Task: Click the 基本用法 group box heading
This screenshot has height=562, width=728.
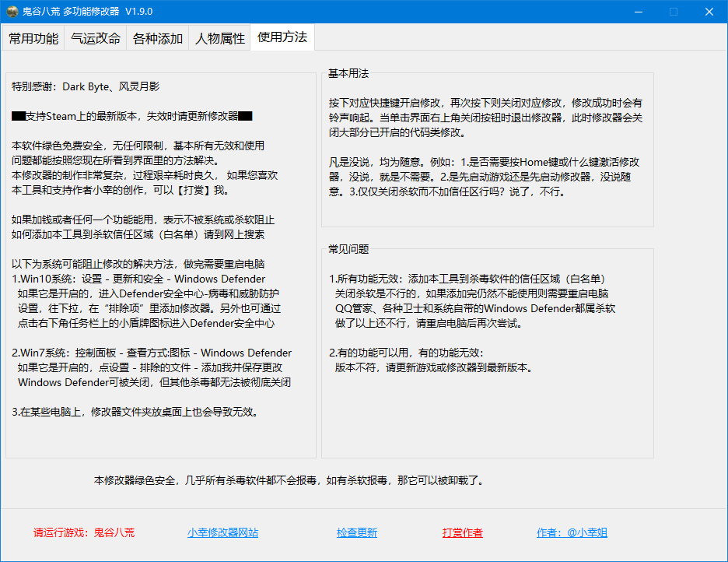Action: click(x=348, y=73)
